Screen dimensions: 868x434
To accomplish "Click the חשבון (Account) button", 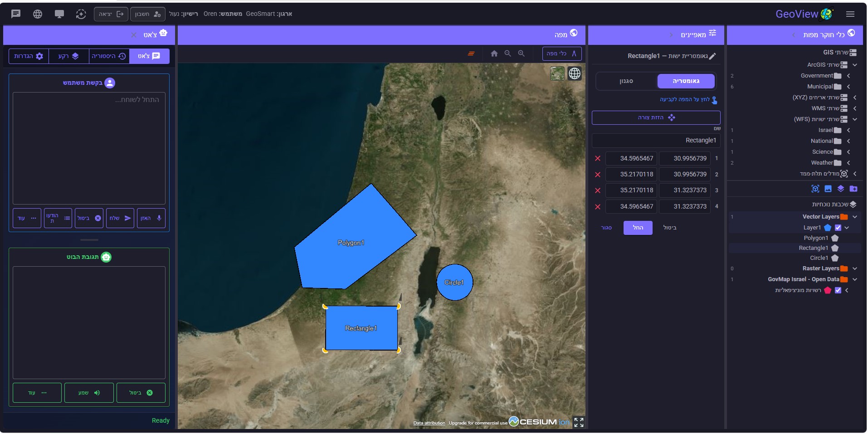I will click(x=148, y=14).
